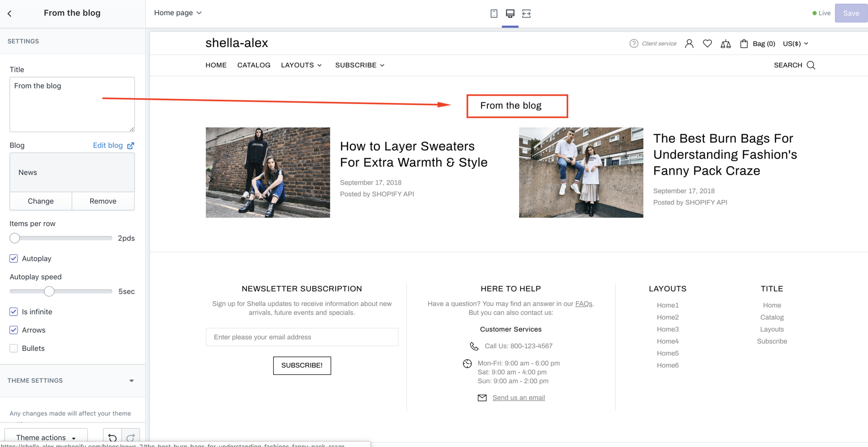Uncheck the Is infinite option
Image resolution: width=868 pixels, height=447 pixels.
[14, 312]
